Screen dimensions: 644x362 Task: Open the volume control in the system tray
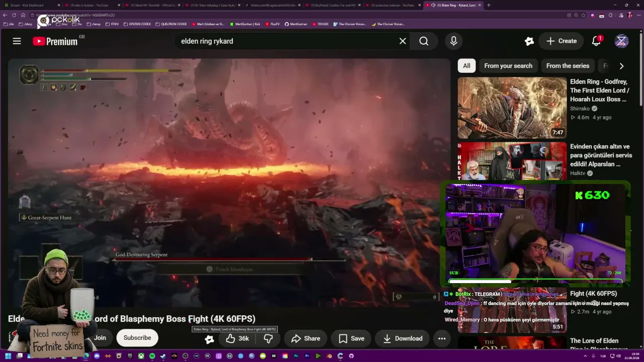(x=618, y=356)
